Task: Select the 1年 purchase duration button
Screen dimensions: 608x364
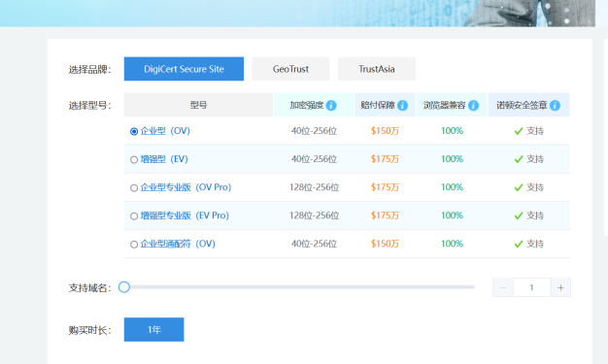Action: tap(153, 329)
